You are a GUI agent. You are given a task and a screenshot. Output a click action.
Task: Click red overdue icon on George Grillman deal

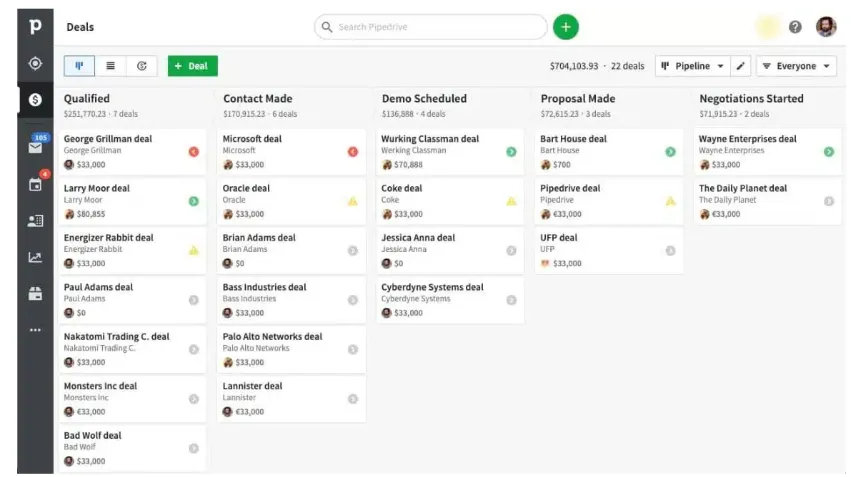click(194, 151)
